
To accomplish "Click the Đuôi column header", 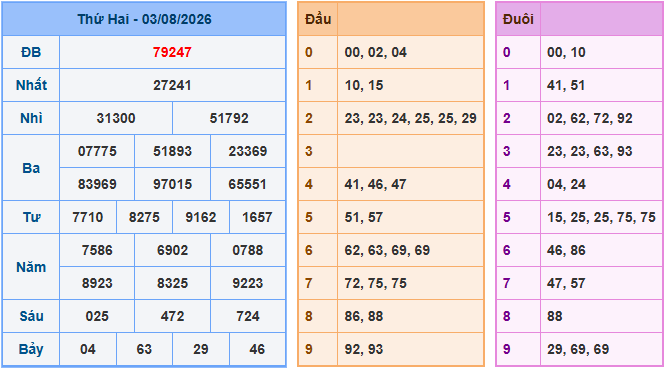I will pyautogui.click(x=518, y=19).
